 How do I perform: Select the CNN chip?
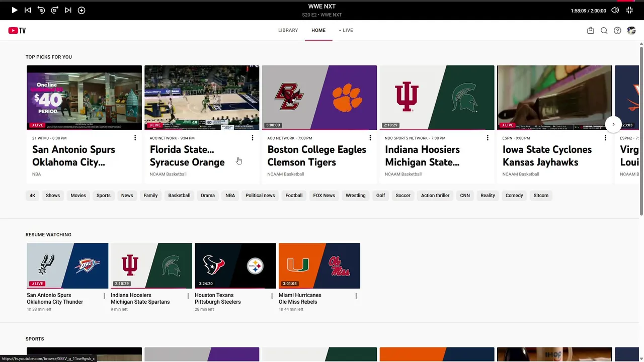[x=465, y=196]
